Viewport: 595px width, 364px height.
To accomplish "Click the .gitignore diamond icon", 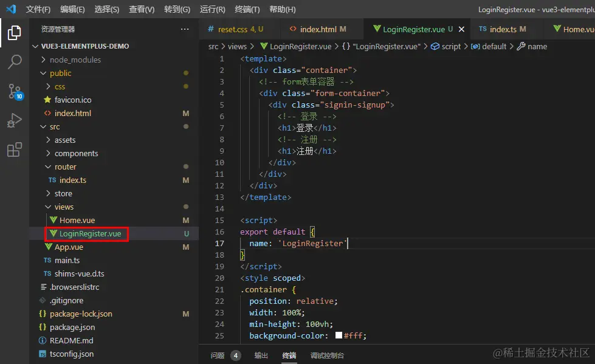I will click(x=43, y=300).
